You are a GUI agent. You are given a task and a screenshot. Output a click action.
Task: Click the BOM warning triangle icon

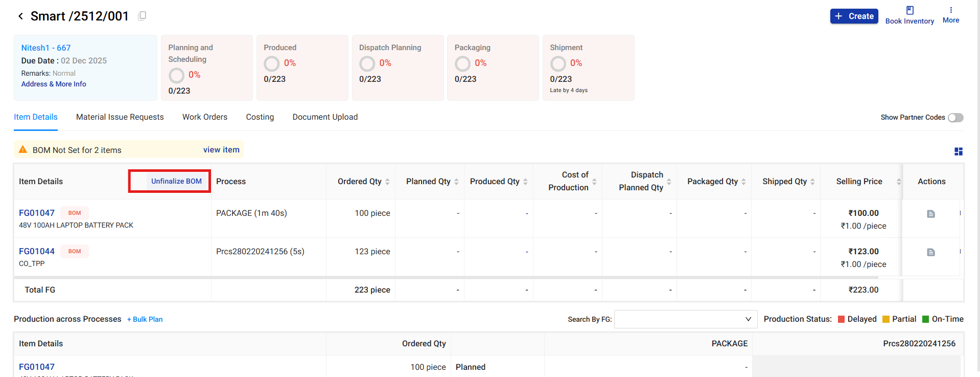tap(23, 150)
